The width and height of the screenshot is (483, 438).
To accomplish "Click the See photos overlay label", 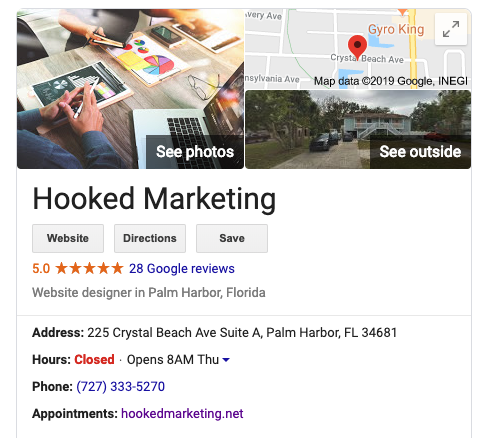I will point(195,152).
